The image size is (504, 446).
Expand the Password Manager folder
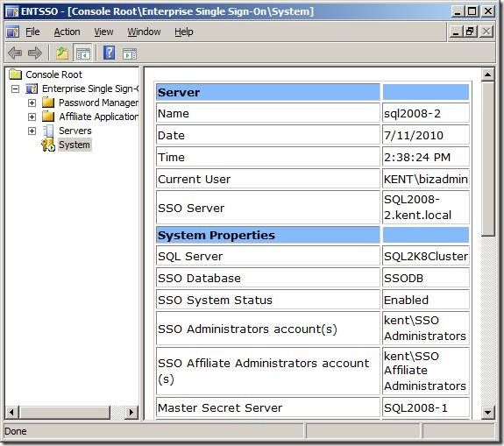pos(32,103)
